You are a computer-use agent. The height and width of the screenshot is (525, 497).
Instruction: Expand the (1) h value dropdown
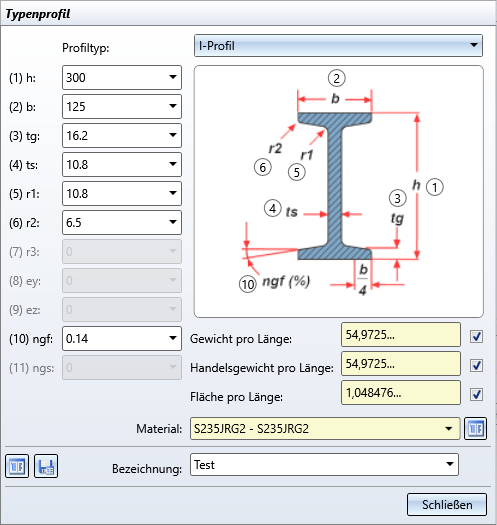click(173, 77)
